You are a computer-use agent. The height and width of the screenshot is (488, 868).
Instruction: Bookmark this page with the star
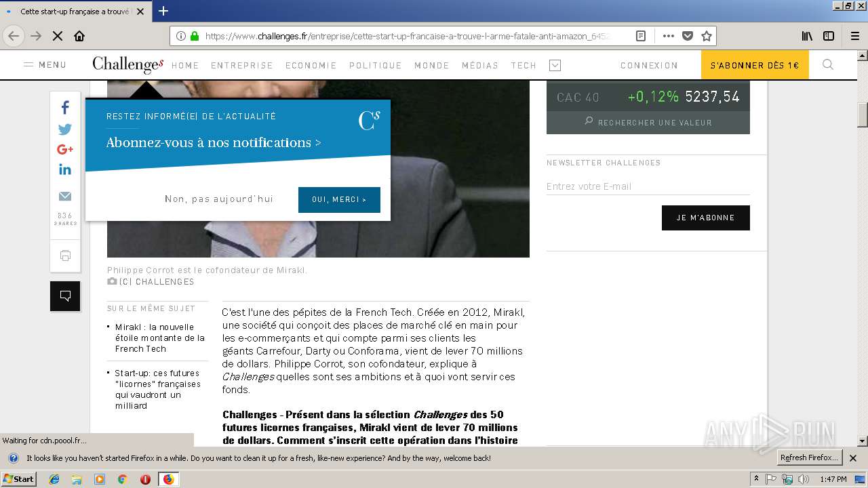[x=706, y=36]
